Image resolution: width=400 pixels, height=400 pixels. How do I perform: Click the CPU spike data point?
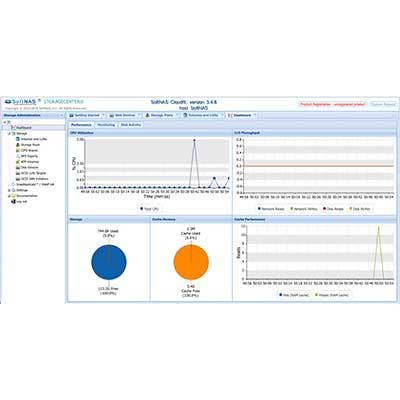click(194, 140)
